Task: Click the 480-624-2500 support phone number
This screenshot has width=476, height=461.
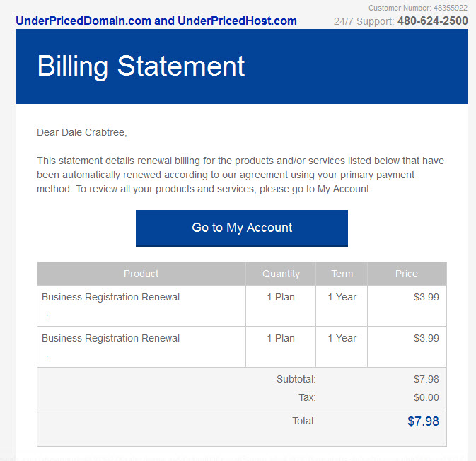Action: [x=433, y=21]
